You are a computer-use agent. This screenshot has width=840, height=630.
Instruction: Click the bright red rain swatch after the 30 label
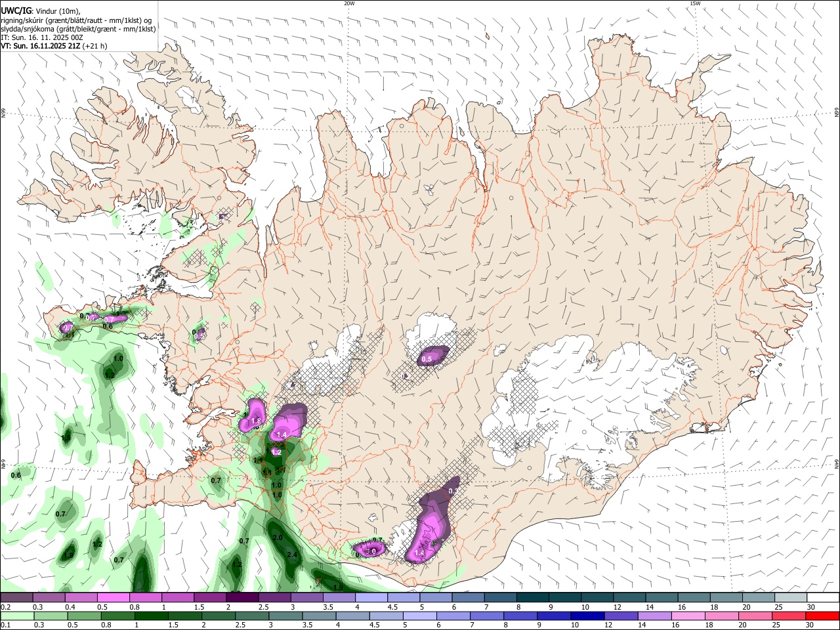tap(822, 616)
